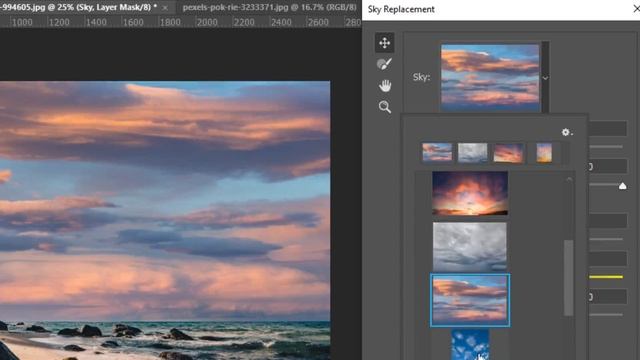Choose the dramatic purple-orange sunset sky preset
The height and width of the screenshot is (360, 640).
[470, 193]
